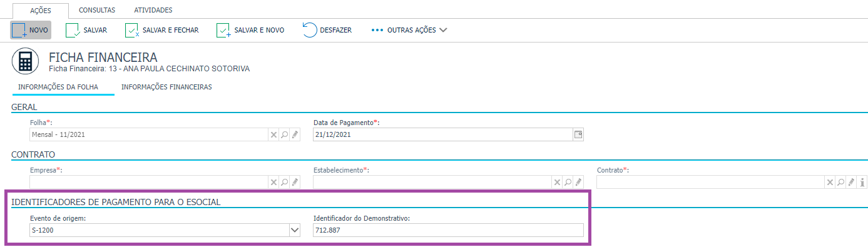Search Estabelecimento using magnifier icon
Screen dimensions: 868x252
[568, 182]
